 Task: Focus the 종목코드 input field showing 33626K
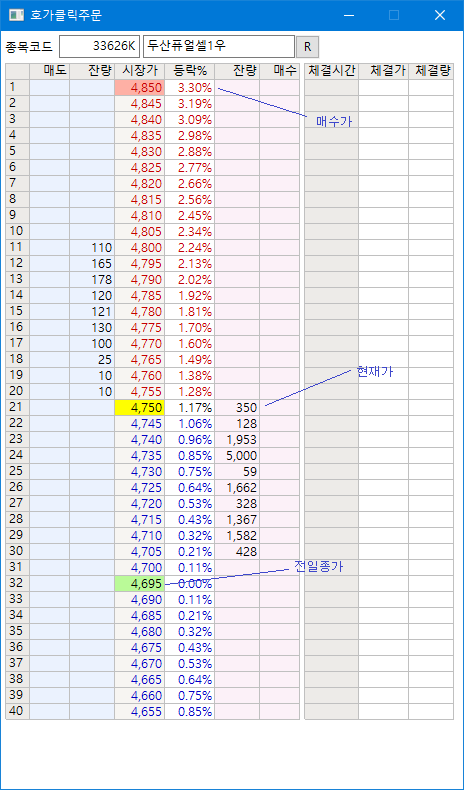coord(99,47)
